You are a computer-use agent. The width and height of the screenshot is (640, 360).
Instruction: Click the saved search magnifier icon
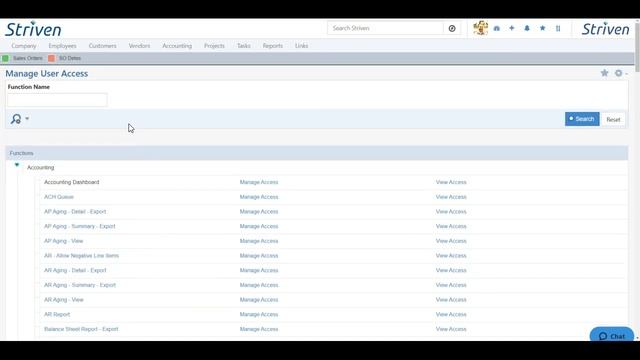pos(16,119)
